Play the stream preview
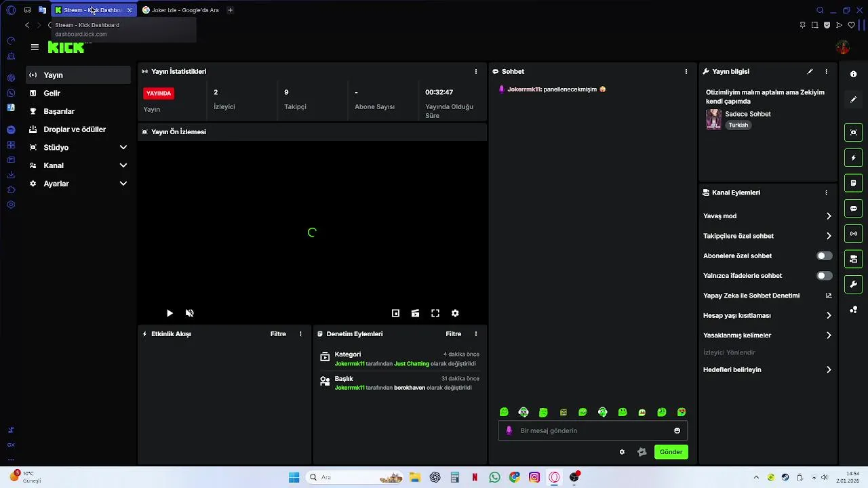Viewport: 868px width, 488px height. (x=170, y=313)
